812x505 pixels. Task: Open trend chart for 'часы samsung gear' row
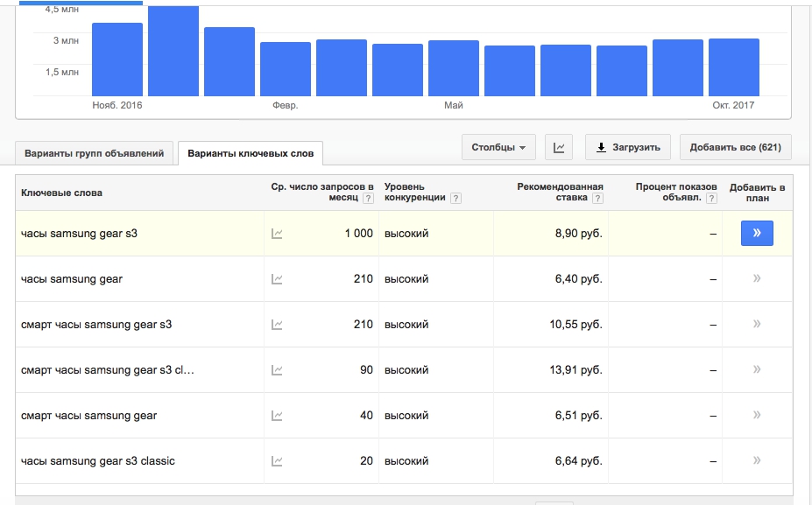coord(277,279)
